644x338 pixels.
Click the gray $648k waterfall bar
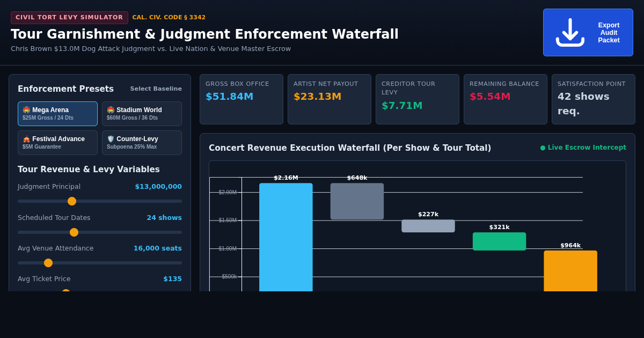pyautogui.click(x=357, y=201)
